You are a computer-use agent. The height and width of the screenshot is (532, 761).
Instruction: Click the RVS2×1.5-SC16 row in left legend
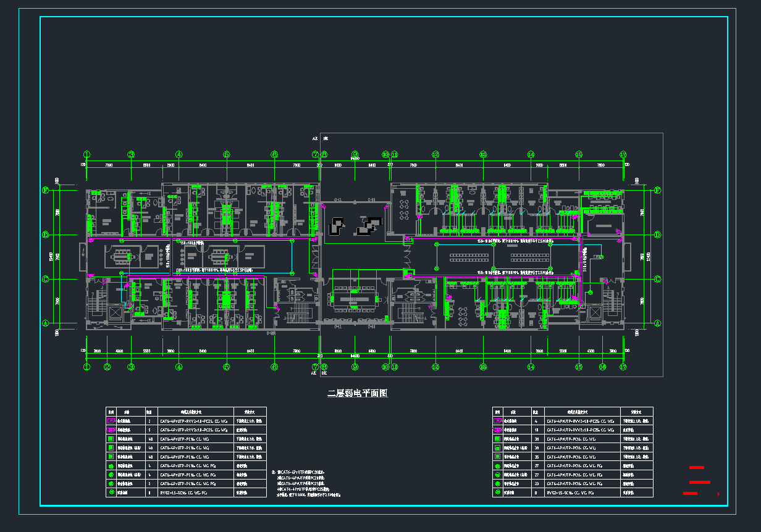click(185, 493)
